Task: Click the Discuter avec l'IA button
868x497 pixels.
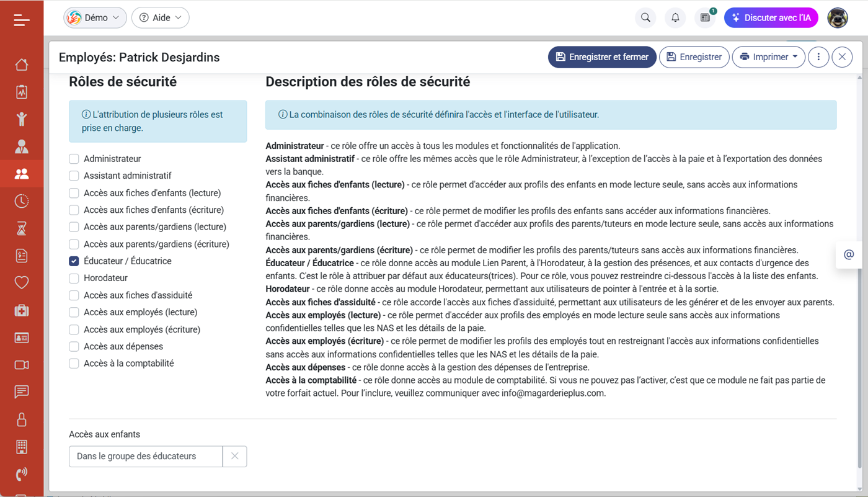Action: pyautogui.click(x=771, y=17)
